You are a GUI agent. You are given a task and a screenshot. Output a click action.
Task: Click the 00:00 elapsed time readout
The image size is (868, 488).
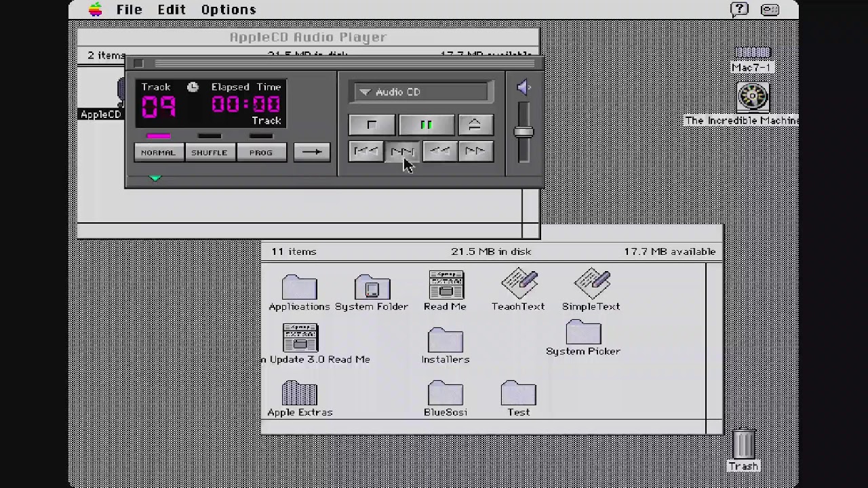(x=245, y=104)
